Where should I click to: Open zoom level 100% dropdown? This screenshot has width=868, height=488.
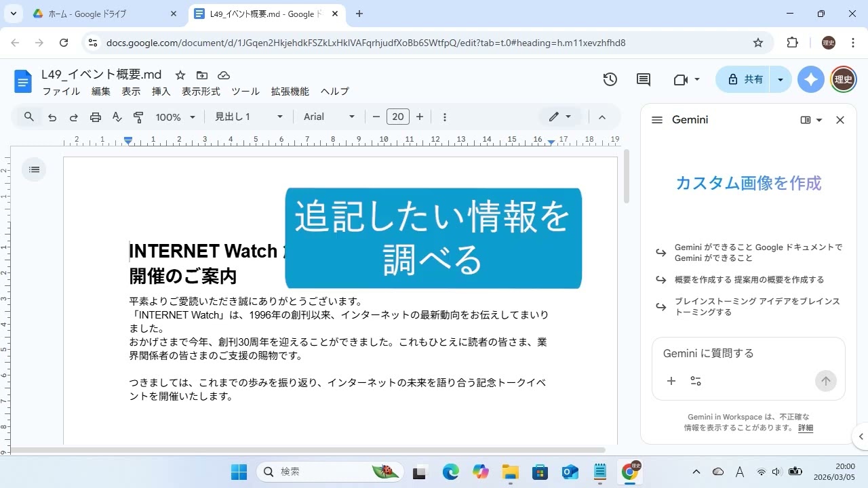(x=175, y=117)
